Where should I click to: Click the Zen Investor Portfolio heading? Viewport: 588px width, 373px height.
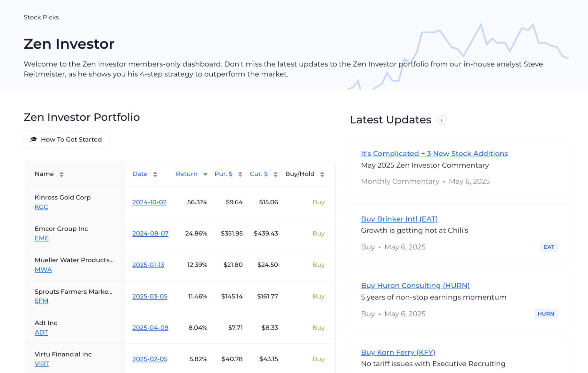pyautogui.click(x=82, y=117)
